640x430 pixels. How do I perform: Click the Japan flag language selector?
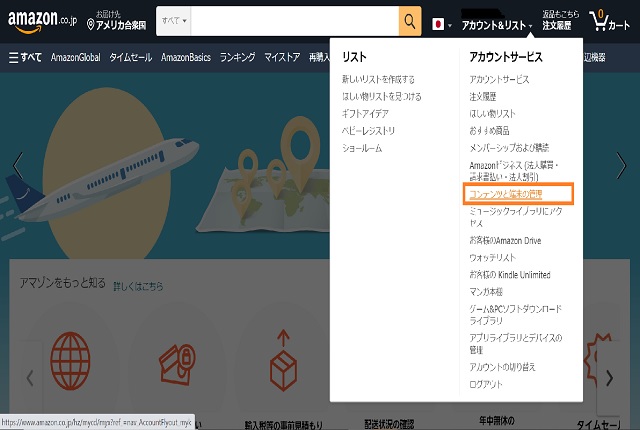[x=442, y=24]
